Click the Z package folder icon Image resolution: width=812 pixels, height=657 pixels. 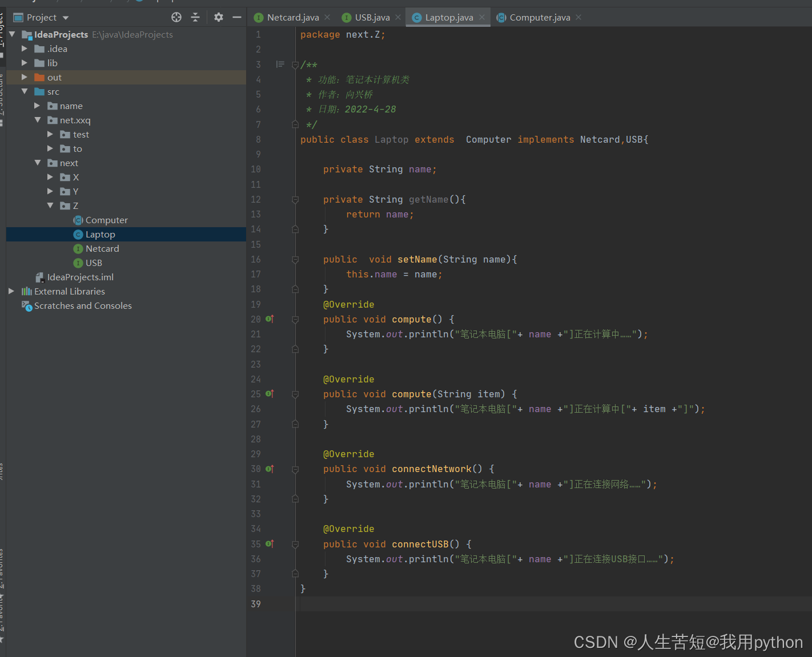(65, 206)
